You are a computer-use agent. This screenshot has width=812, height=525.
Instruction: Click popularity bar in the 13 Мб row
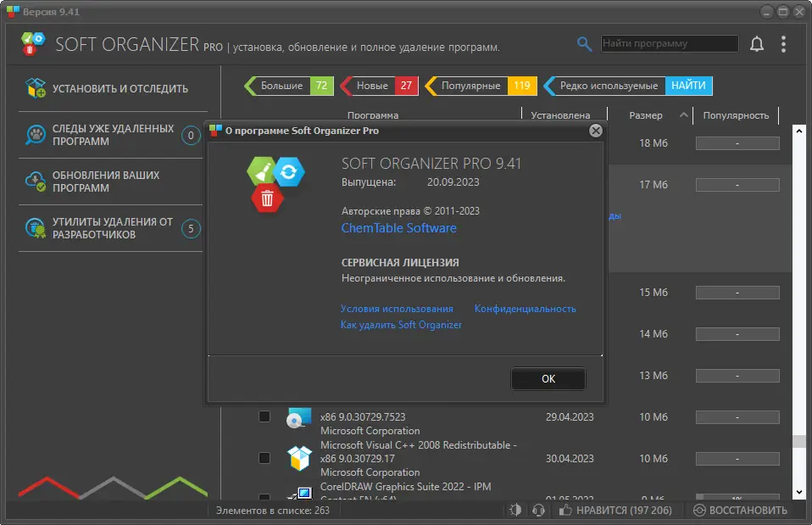[737, 375]
